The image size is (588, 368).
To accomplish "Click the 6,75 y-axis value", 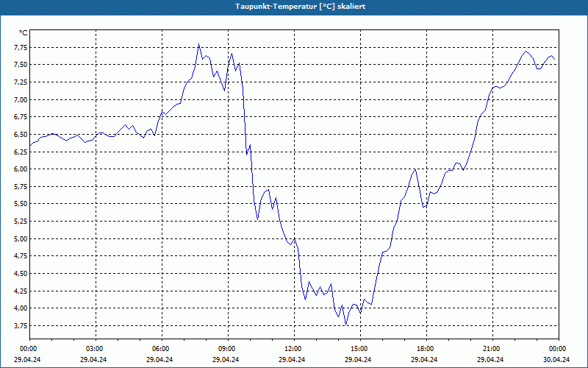I will [21, 117].
